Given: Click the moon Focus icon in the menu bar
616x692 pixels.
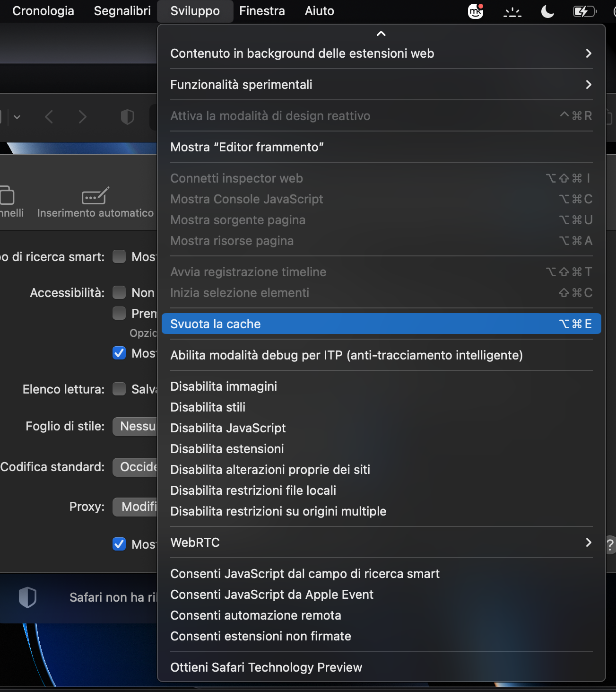Looking at the screenshot, I should coord(547,11).
